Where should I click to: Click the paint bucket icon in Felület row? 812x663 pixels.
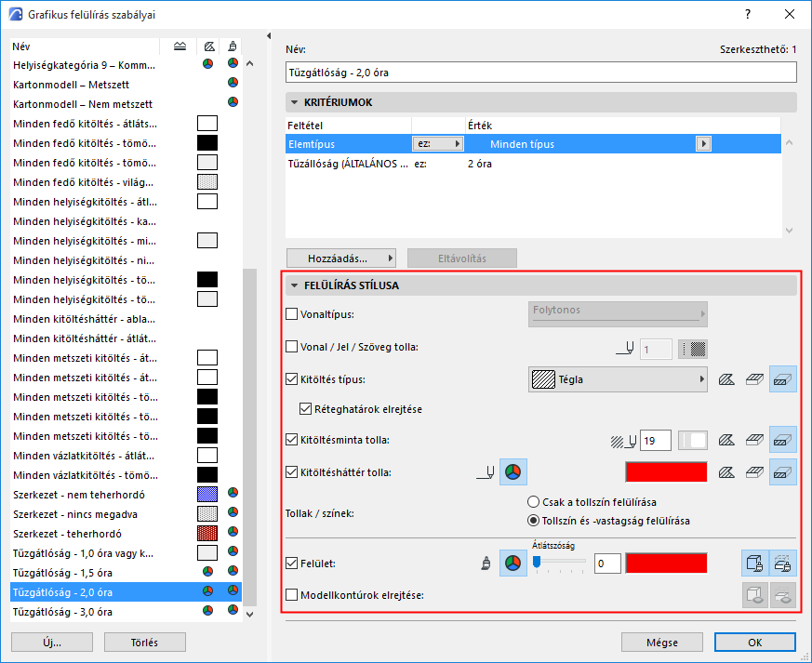[x=486, y=564]
